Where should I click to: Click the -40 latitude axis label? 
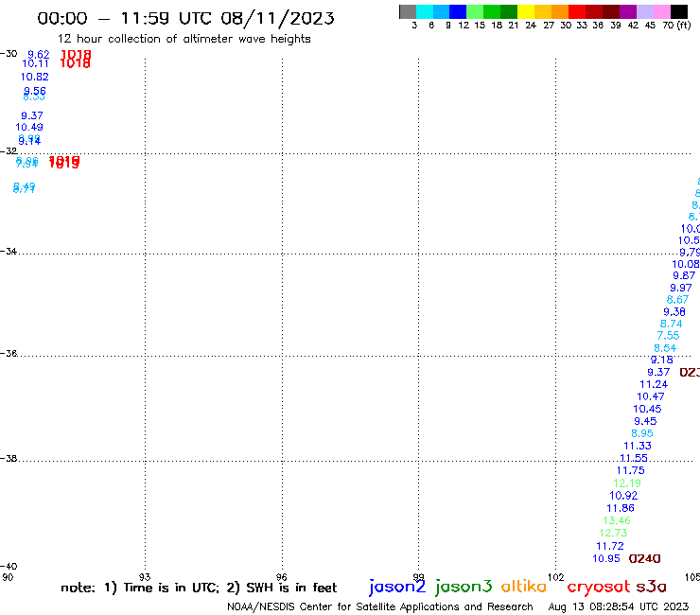point(9,567)
